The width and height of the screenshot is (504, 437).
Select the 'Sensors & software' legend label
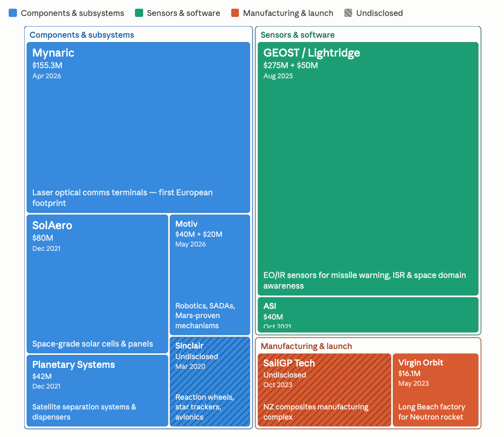183,13
